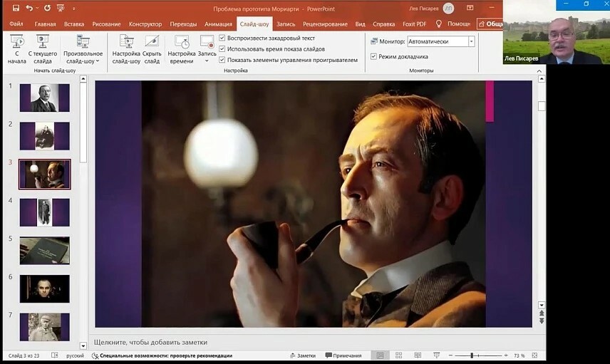Toggle 'Воспроизвести закадровый текст' checkbox
This screenshot has height=364, width=610.
click(222, 38)
